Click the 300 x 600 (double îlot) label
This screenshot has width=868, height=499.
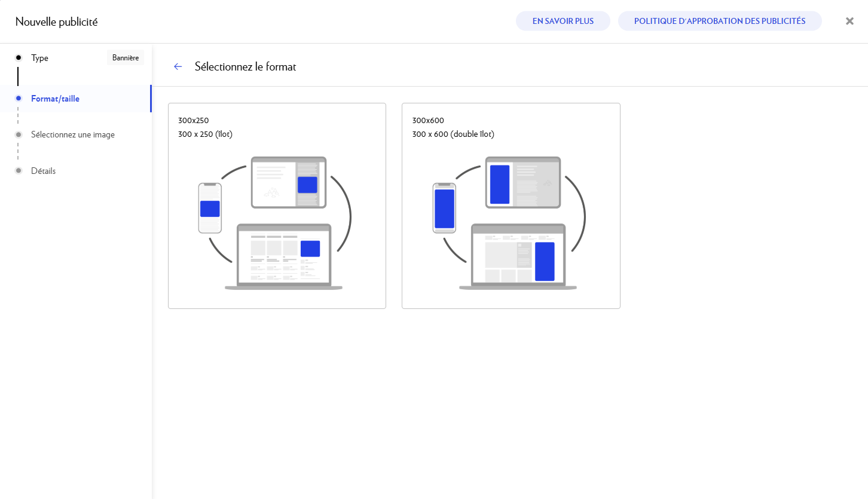pyautogui.click(x=453, y=134)
